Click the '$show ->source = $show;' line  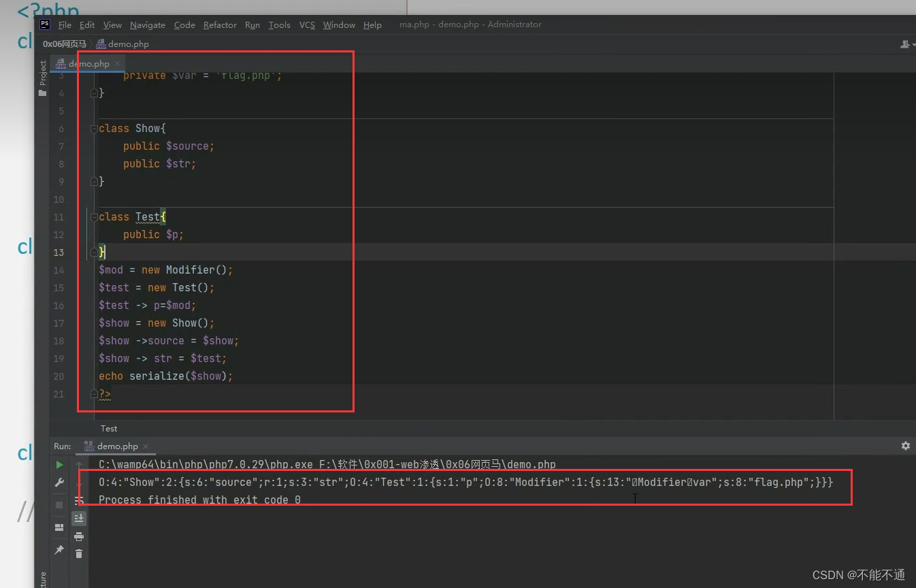pos(169,341)
